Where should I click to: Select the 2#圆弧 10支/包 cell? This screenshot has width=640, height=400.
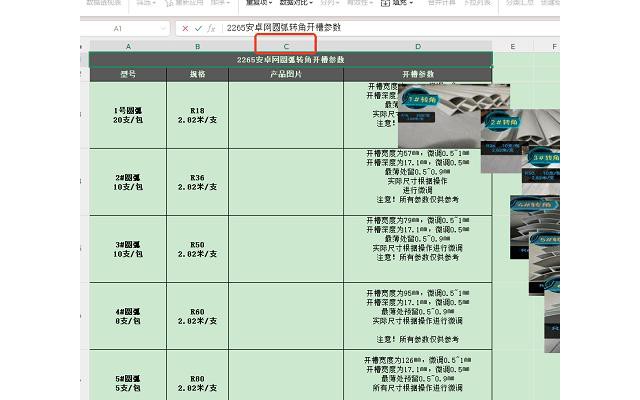pos(128,182)
